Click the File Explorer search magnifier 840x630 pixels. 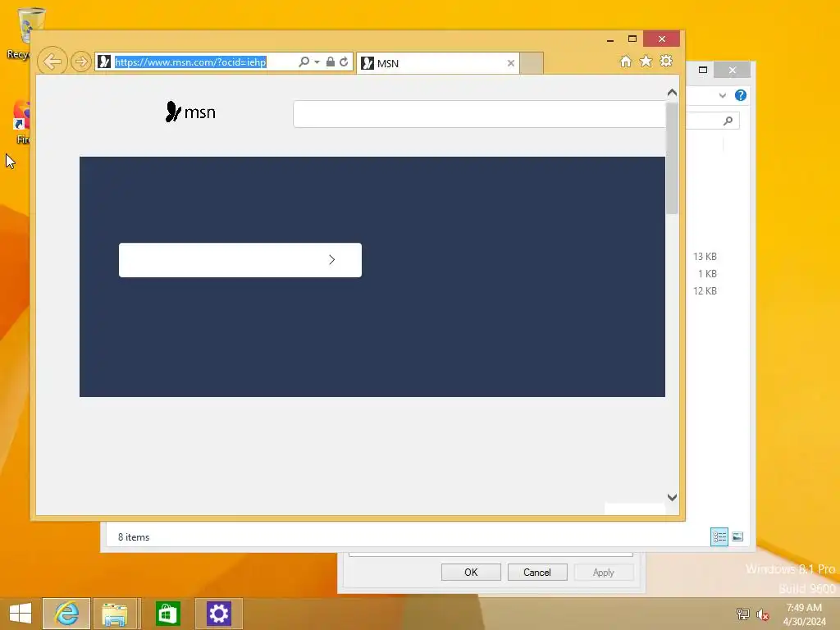coord(728,121)
